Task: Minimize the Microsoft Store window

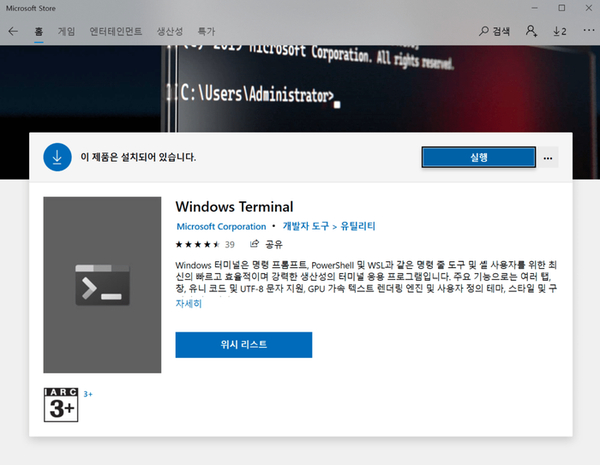Action: click(x=535, y=8)
